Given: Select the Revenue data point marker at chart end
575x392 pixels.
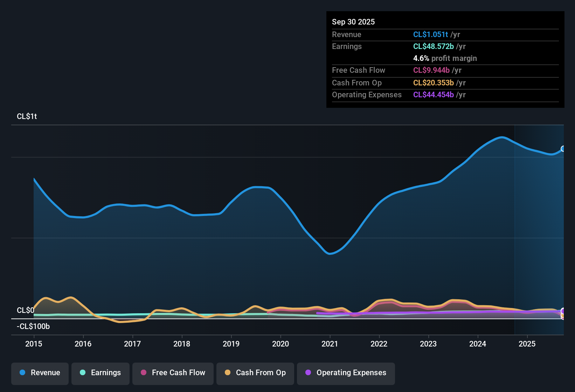Looking at the screenshot, I should (563, 149).
